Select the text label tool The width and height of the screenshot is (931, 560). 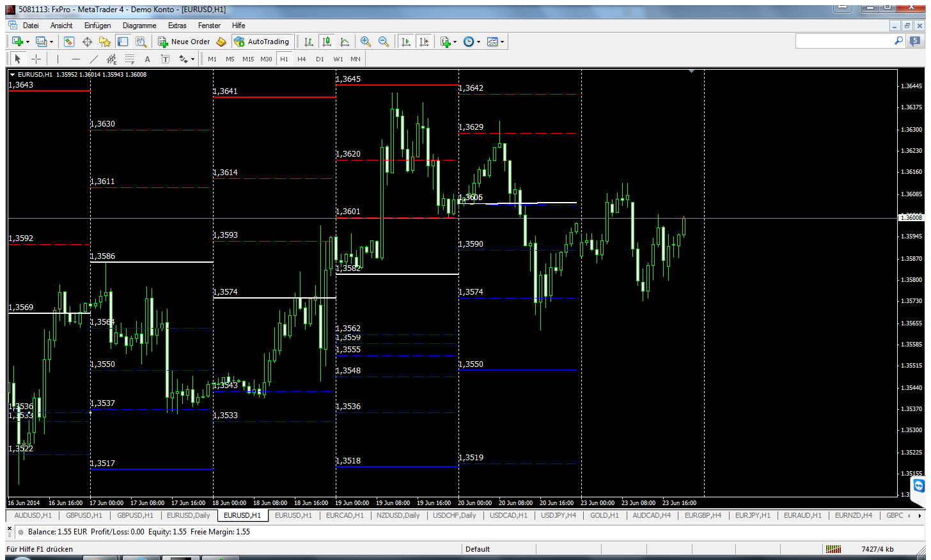click(x=165, y=59)
